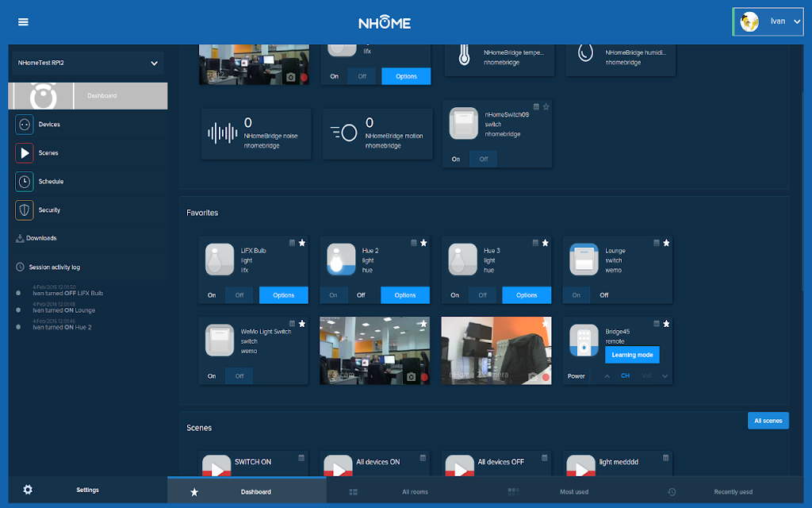The width and height of the screenshot is (812, 508).
Task: Enable Learning mode for Bridge45 remote
Action: pyautogui.click(x=632, y=355)
